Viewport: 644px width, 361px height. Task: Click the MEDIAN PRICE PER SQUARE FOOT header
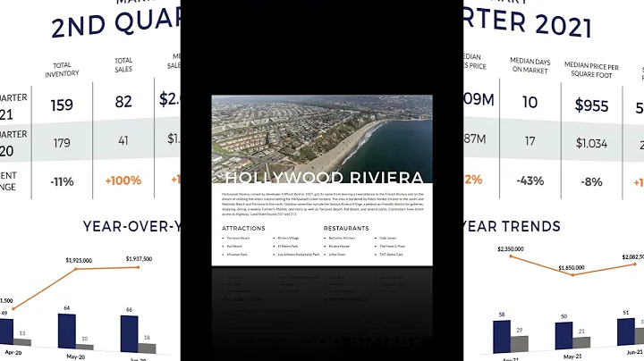coord(591,70)
